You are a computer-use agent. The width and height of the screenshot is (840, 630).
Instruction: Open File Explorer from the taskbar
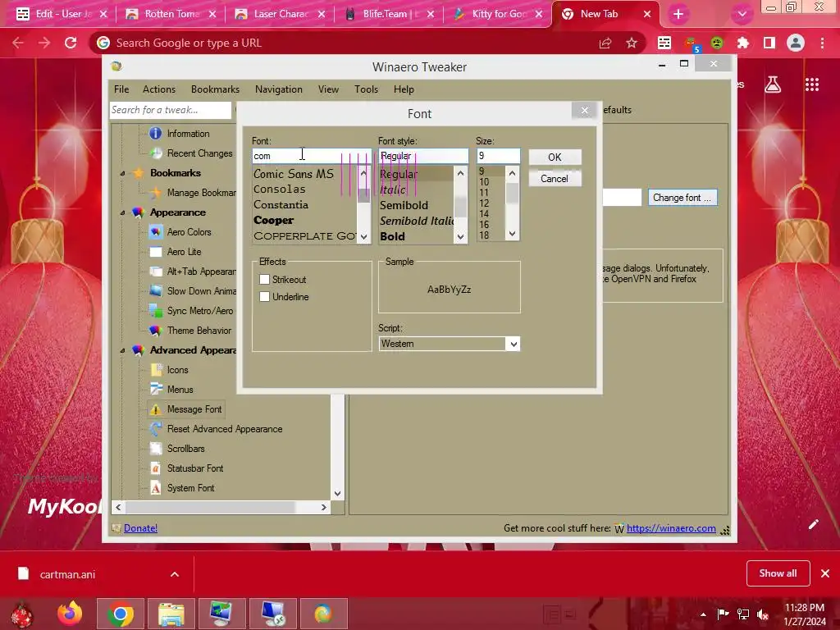click(171, 614)
